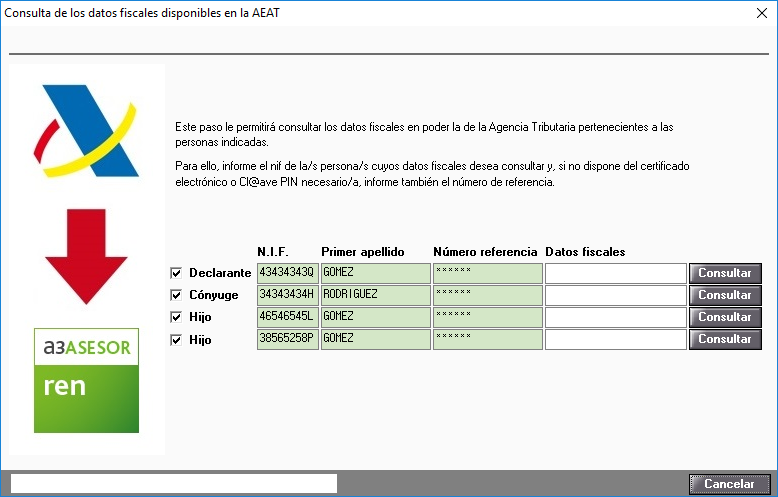Uncheck the Declarante checkbox
The width and height of the screenshot is (778, 497).
pos(176,273)
